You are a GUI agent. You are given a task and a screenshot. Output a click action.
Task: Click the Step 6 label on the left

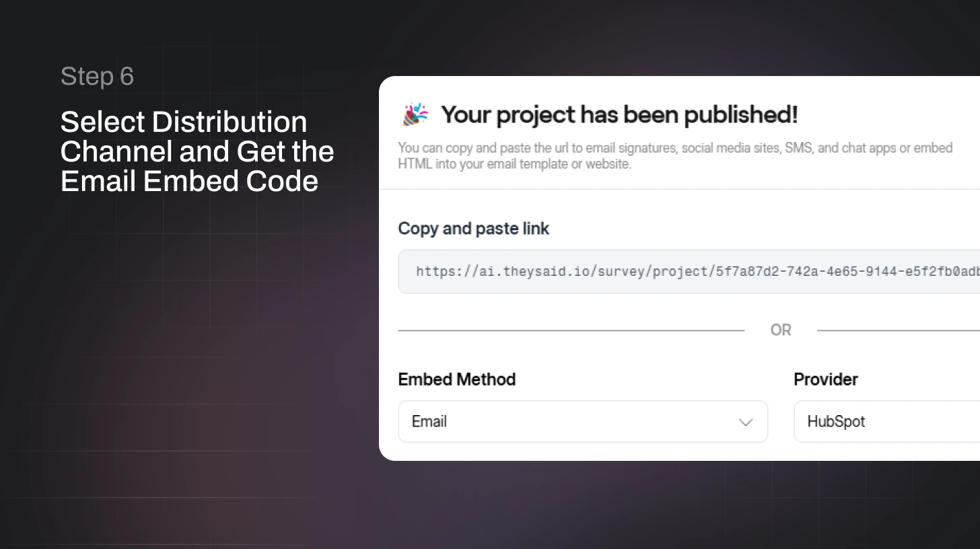point(97,76)
